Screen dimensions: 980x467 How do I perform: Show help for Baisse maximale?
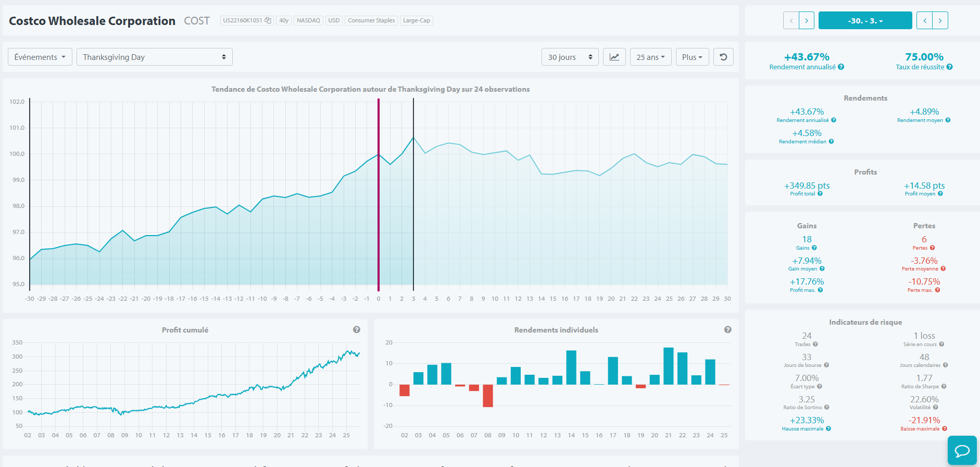click(x=945, y=428)
